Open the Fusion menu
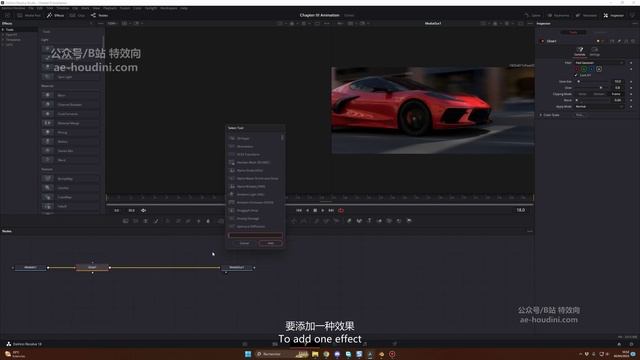Screen dimensions: 640x360 (x=125, y=8)
